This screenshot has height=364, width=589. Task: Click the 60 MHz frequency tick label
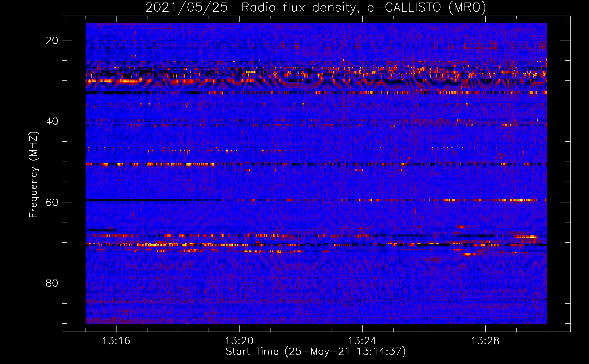tap(52, 202)
